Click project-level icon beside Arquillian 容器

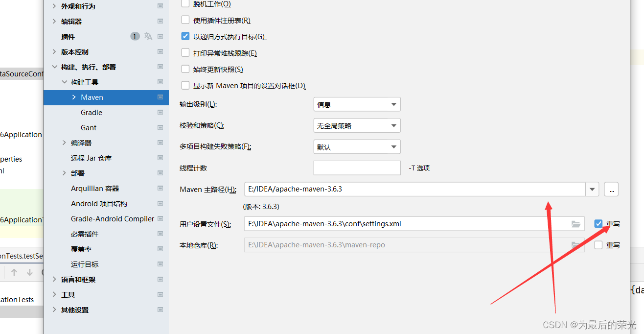[x=160, y=189]
